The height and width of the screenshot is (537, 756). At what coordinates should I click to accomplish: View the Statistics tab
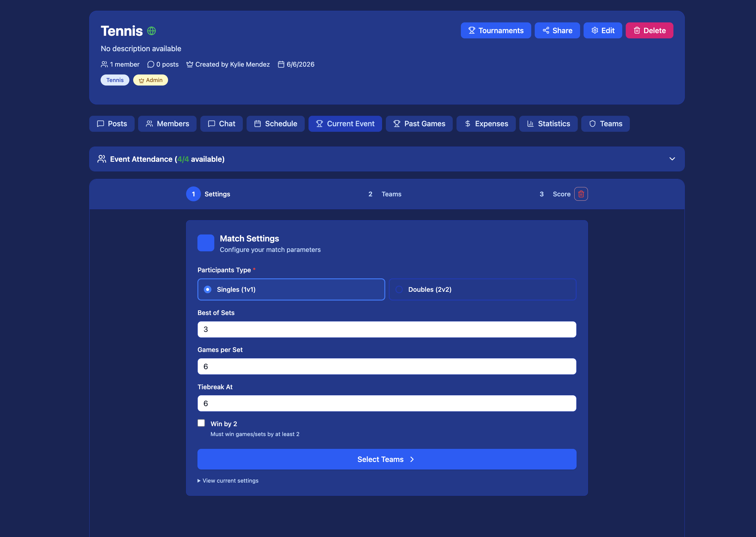pos(548,124)
